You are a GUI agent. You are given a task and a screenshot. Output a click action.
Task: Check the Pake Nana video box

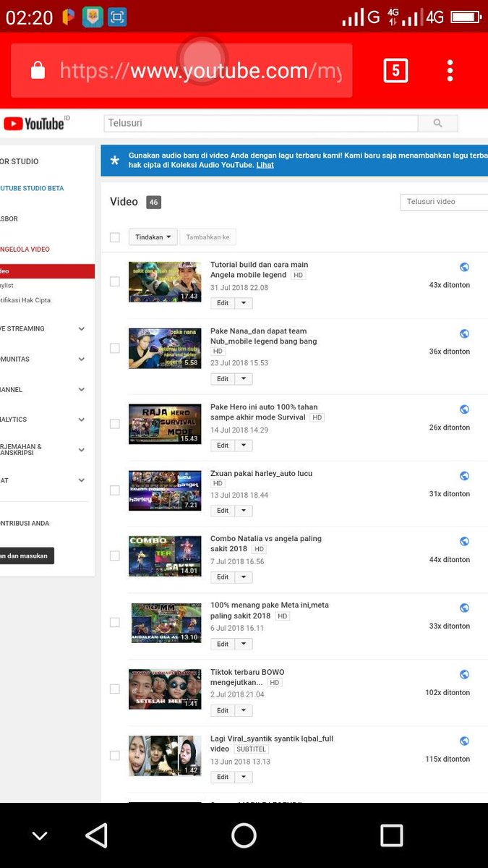114,348
